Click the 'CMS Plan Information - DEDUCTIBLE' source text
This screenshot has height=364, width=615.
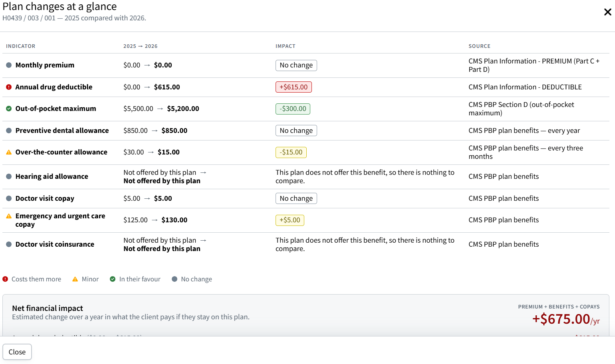525,87
